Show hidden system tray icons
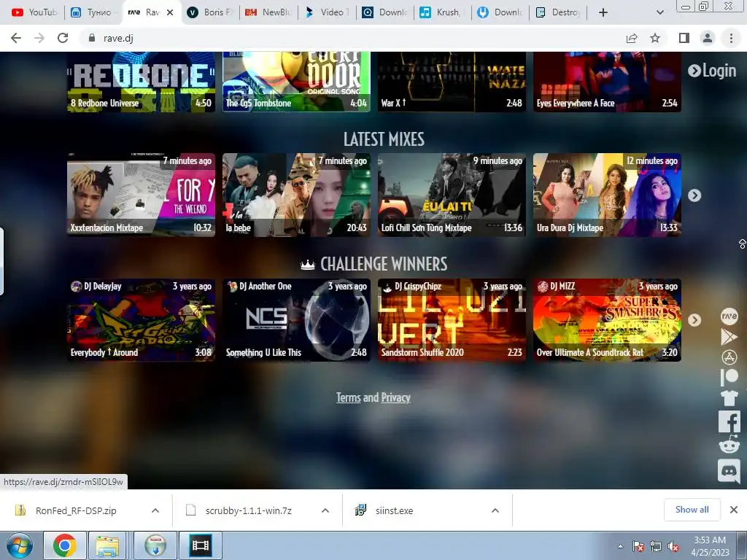This screenshot has width=747, height=560. pyautogui.click(x=620, y=547)
